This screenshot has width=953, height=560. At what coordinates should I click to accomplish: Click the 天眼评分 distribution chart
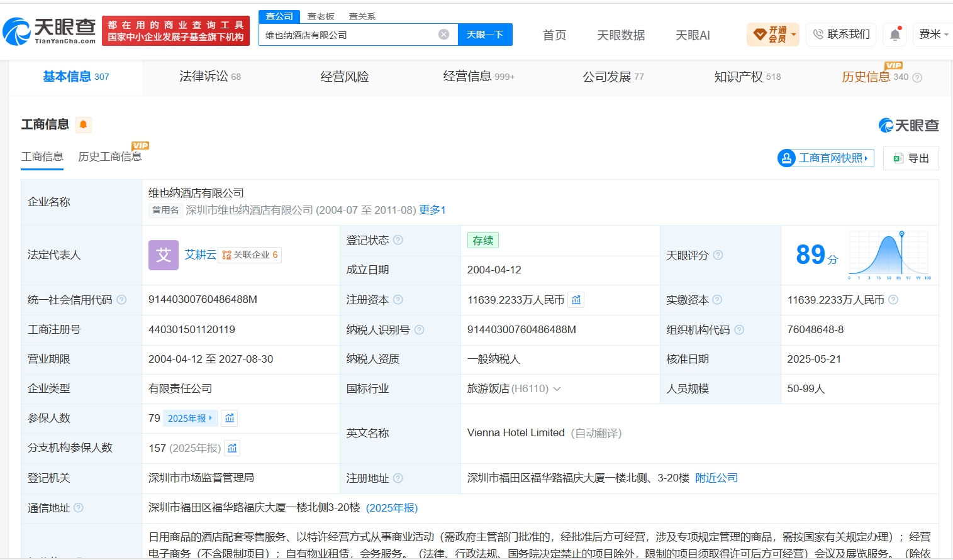(x=889, y=255)
